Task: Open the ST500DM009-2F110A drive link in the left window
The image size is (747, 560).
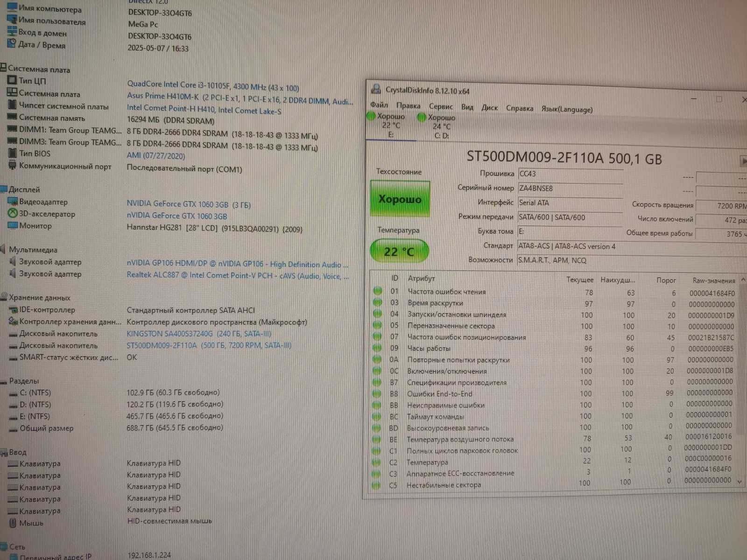Action: pos(209,345)
